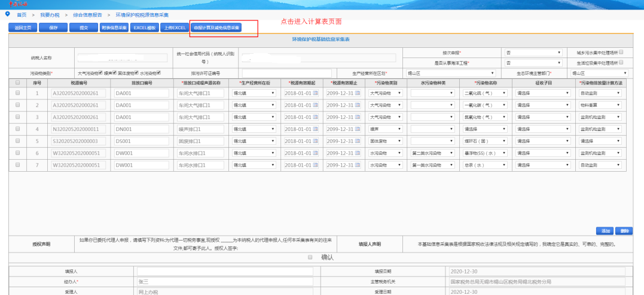Click the 申报计算及减免信息采集 button
The height and width of the screenshot is (295, 644).
click(216, 28)
